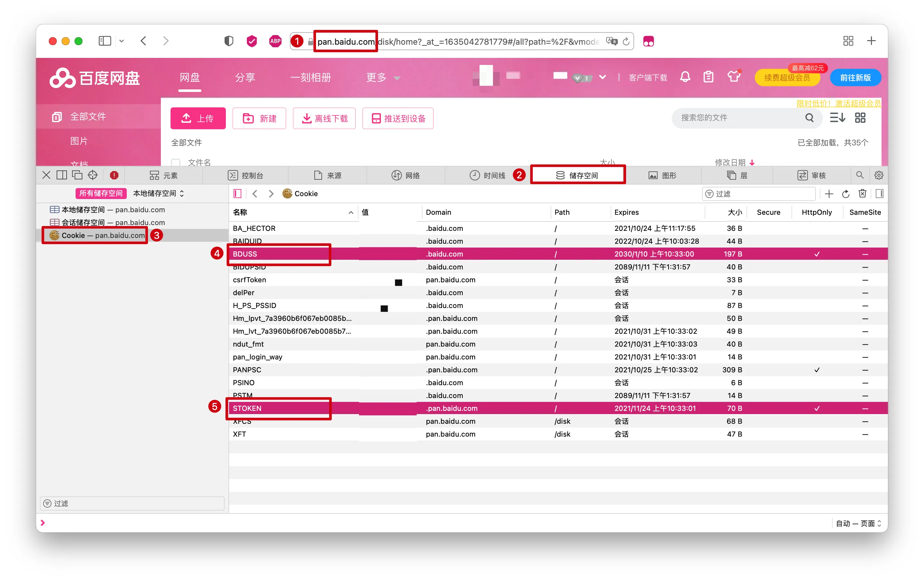This screenshot has height=580, width=924.
Task: Open the 一刻相册 navigation tab
Action: pos(310,78)
